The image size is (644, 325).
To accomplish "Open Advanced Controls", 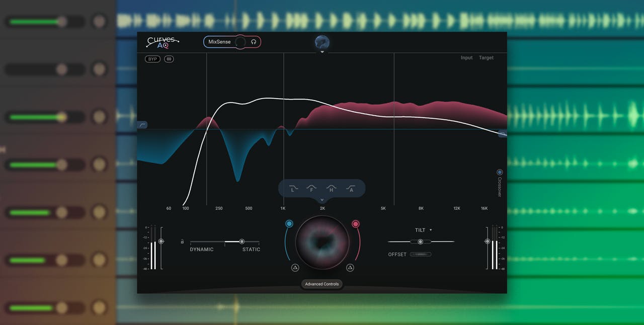I will (x=322, y=284).
